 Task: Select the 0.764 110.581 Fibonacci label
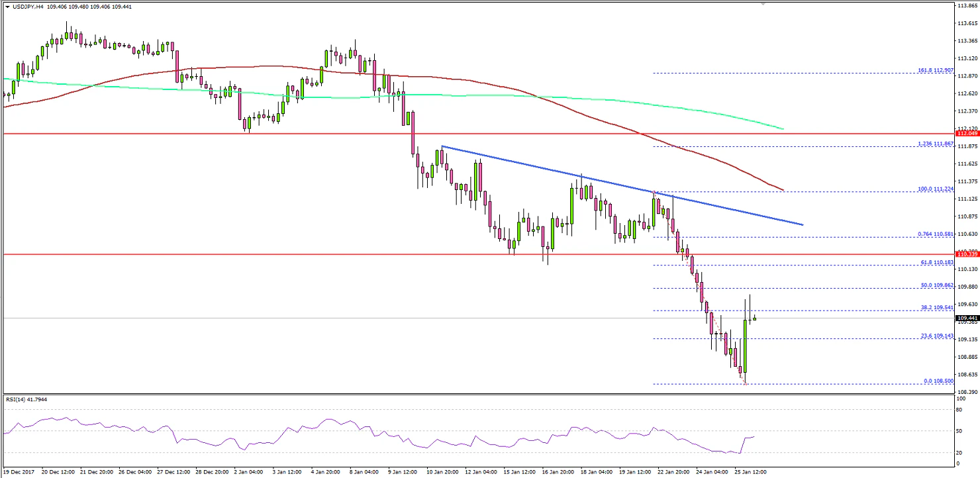(935, 234)
